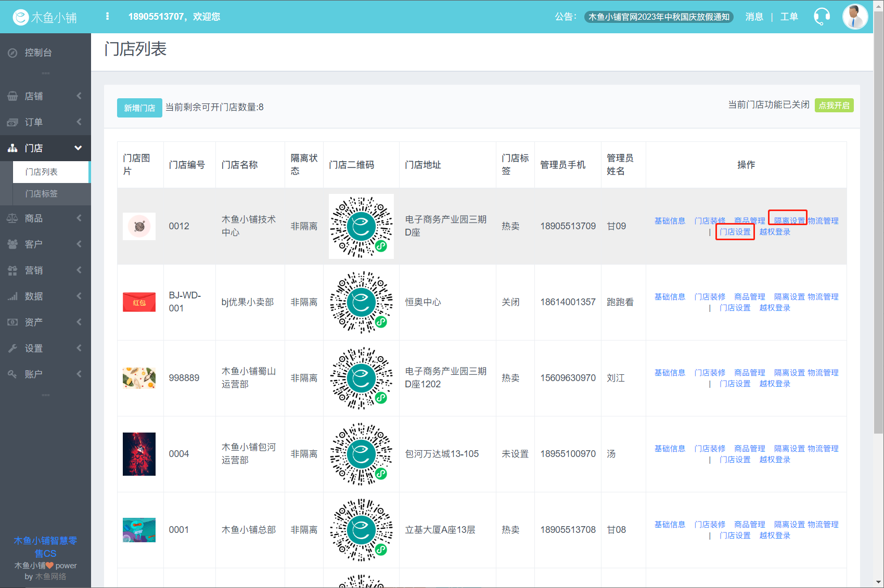Open 木鱼小铺智慧零售CS footer link

[x=45, y=547]
